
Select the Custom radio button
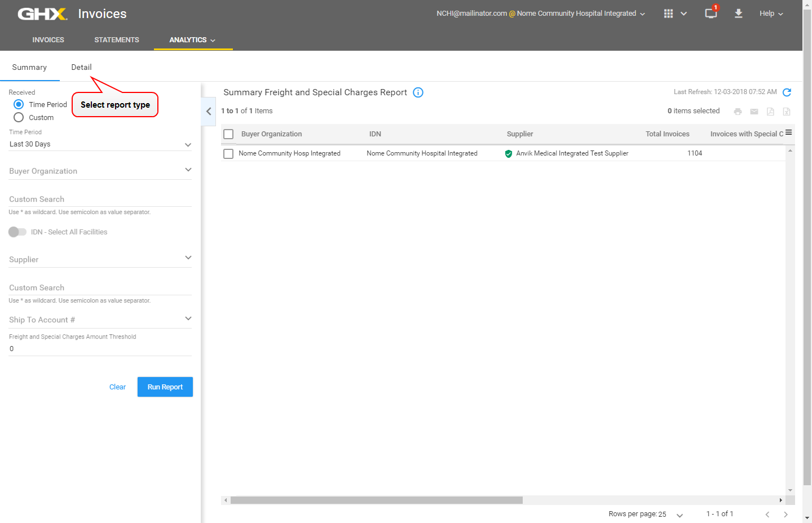pos(19,117)
